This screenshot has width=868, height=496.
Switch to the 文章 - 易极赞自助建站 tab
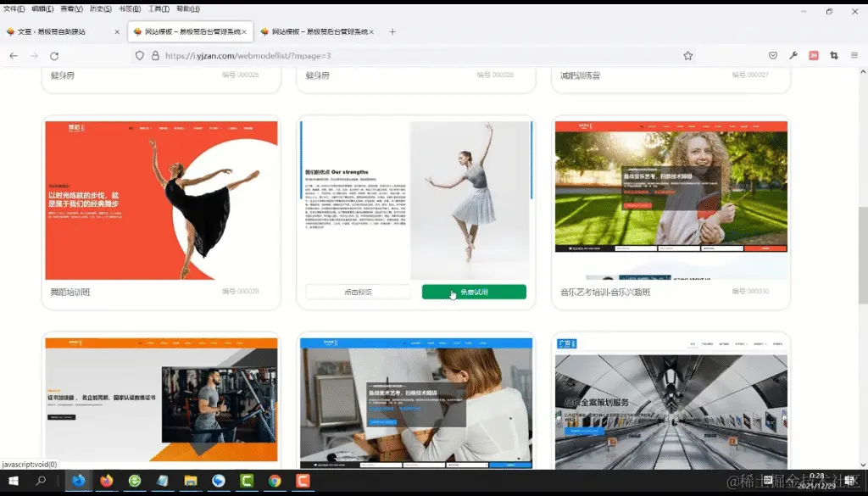(x=63, y=32)
